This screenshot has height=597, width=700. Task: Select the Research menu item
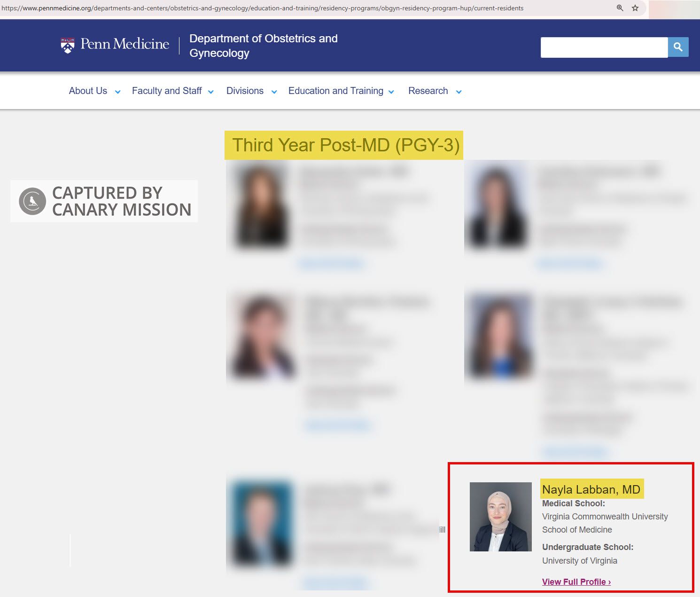click(428, 91)
